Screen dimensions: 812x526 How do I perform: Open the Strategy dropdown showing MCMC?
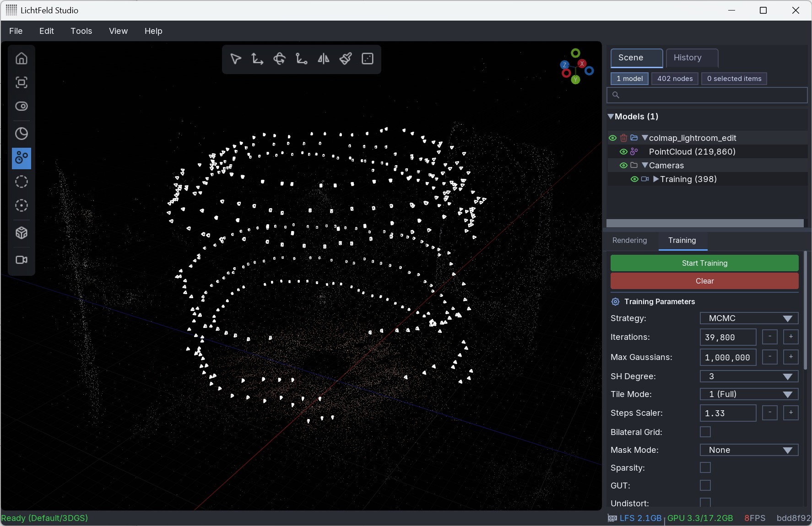click(749, 318)
